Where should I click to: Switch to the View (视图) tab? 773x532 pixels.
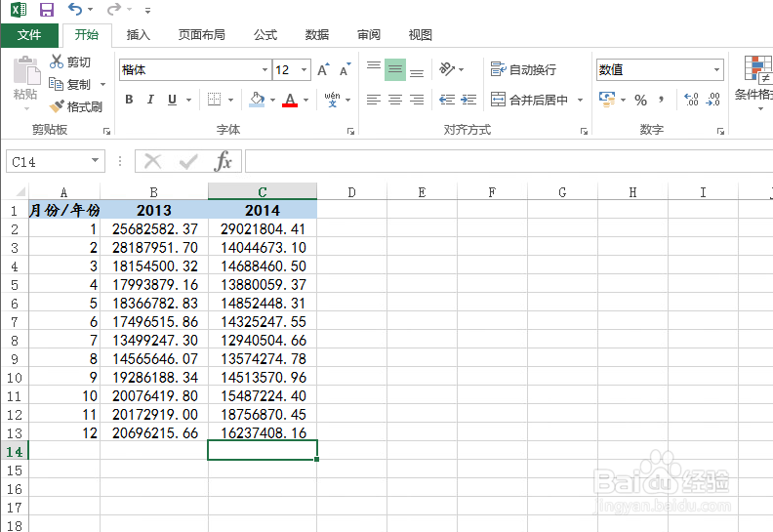pyautogui.click(x=420, y=34)
